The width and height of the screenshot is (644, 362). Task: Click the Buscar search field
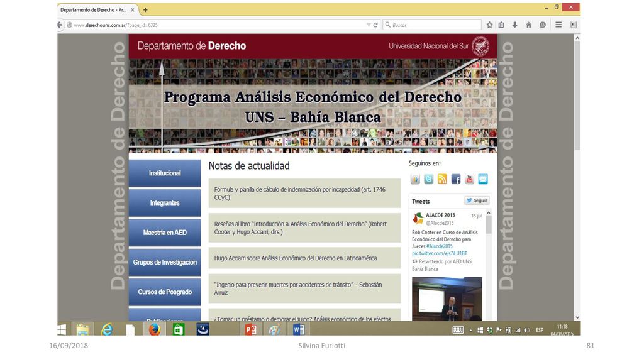[432, 25]
